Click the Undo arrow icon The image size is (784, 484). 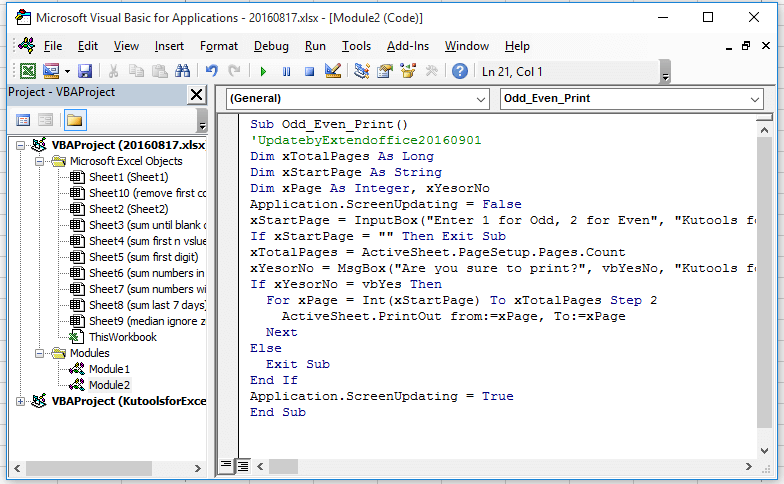pos(211,71)
